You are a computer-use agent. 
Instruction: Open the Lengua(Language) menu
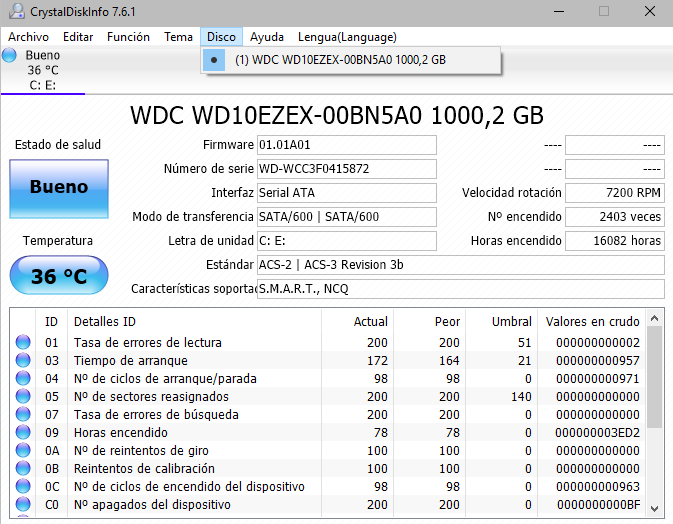[x=347, y=37]
